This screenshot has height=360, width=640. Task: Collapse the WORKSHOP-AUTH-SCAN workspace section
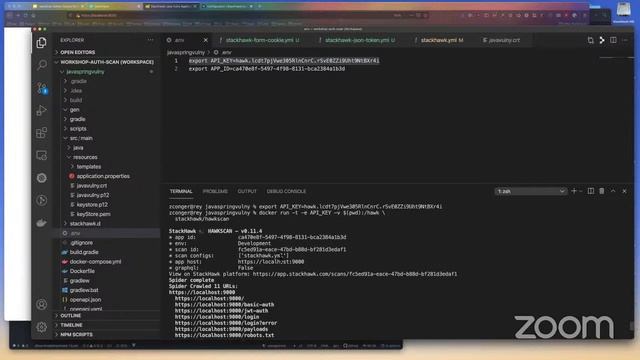[x=108, y=62]
